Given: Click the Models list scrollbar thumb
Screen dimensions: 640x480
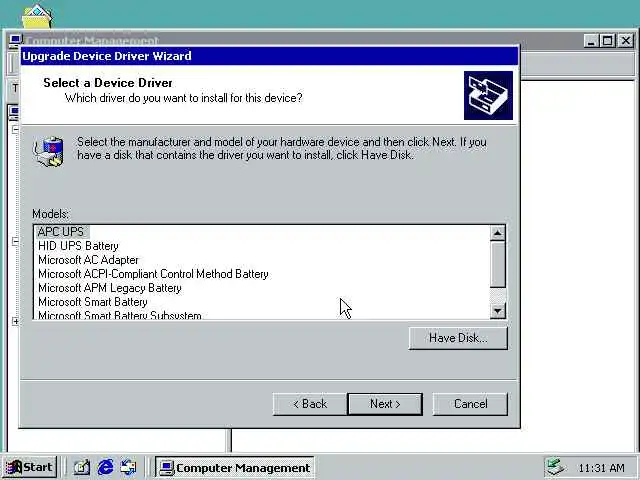Looking at the screenshot, I should (x=498, y=264).
